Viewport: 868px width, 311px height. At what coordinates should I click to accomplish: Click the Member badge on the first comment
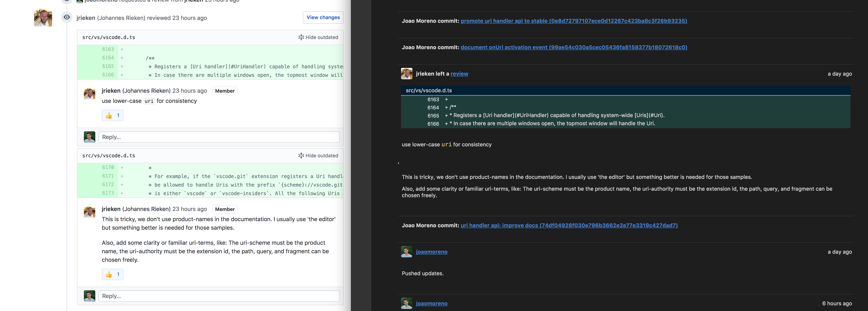225,91
